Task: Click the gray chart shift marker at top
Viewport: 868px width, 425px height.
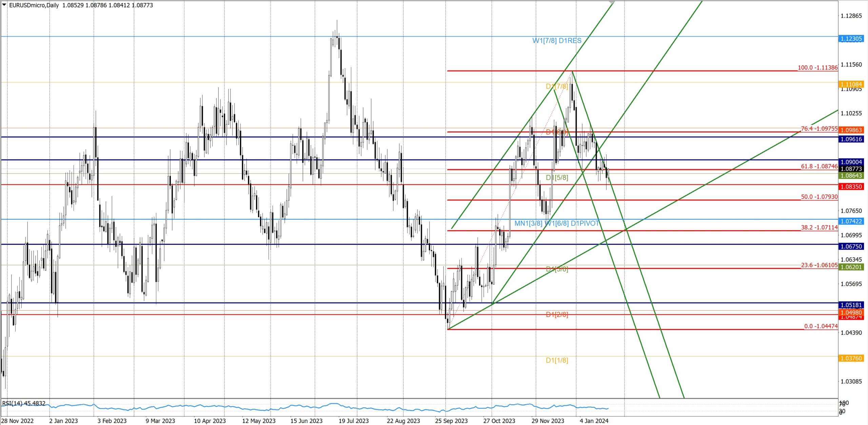Action: click(x=611, y=2)
